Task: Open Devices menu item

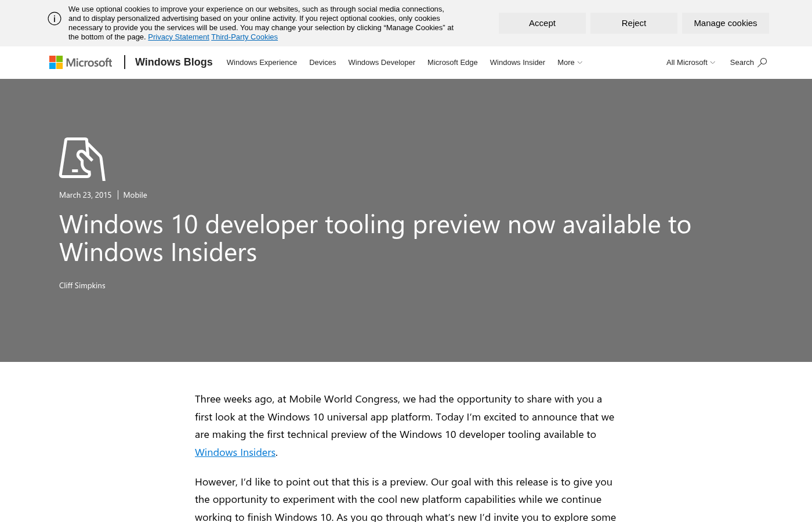Action: (x=322, y=63)
